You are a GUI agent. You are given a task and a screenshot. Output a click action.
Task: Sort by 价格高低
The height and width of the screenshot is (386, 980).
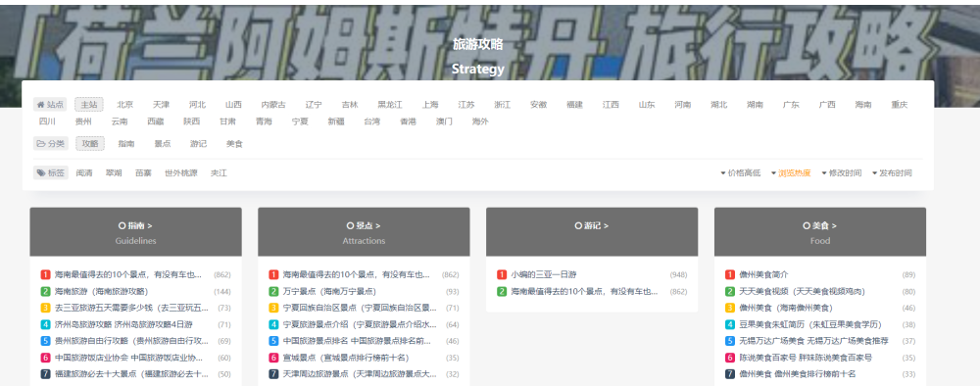pyautogui.click(x=741, y=173)
